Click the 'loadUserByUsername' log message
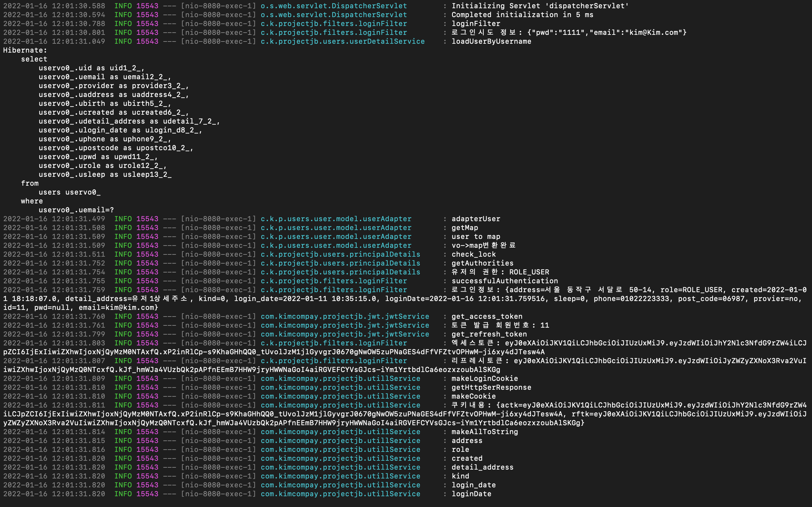This screenshot has width=812, height=507. click(x=491, y=41)
